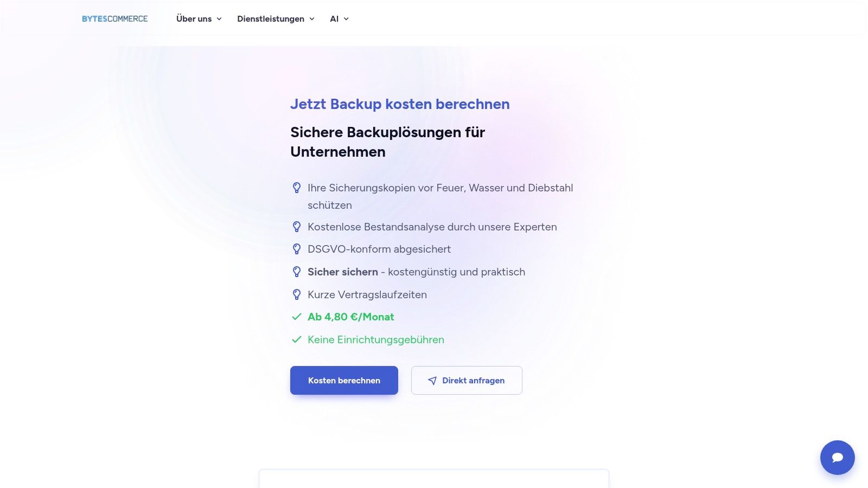Click the lightbulb icon beside Kurze Vertragslaufzeiten
Screen dimensions: 868x488
(x=297, y=295)
